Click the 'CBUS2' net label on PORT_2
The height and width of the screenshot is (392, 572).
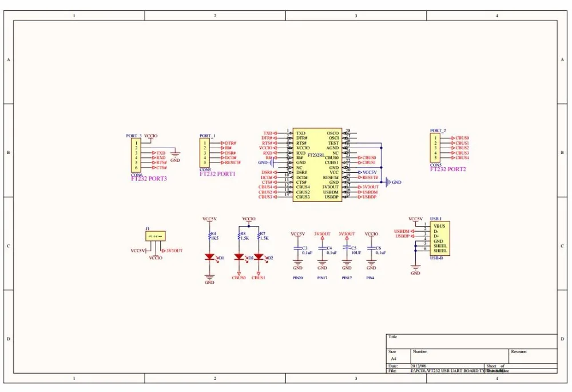coord(462,148)
